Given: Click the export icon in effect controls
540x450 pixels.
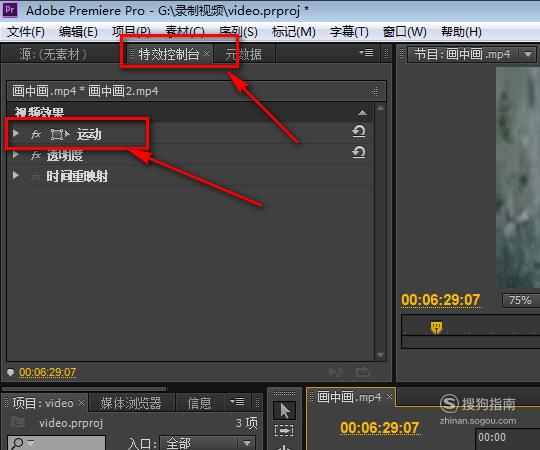Looking at the screenshot, I should pyautogui.click(x=363, y=372).
